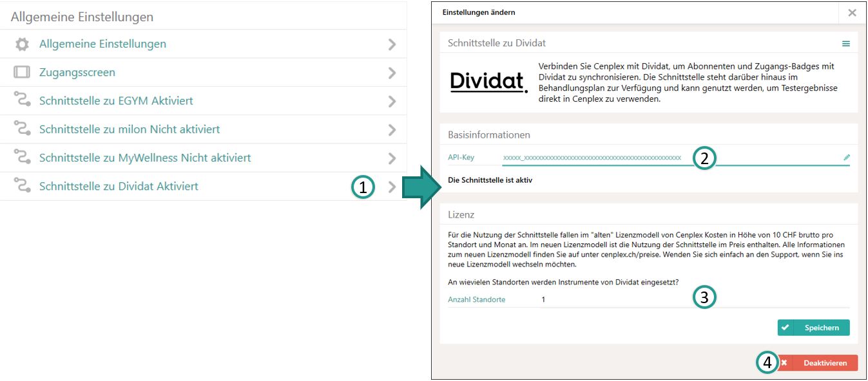
Task: Click the gear icon beside Allgemeine Einstellungen
Action: click(x=22, y=44)
